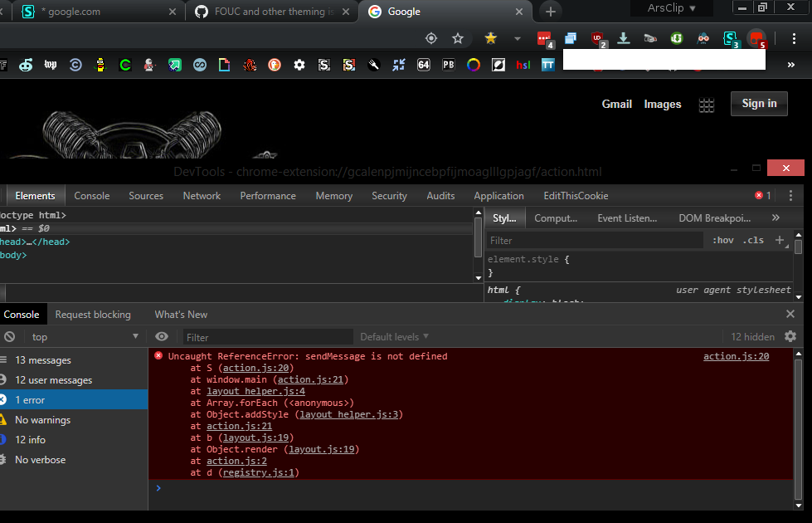Open the Chrome three-dot menu

tap(794, 38)
